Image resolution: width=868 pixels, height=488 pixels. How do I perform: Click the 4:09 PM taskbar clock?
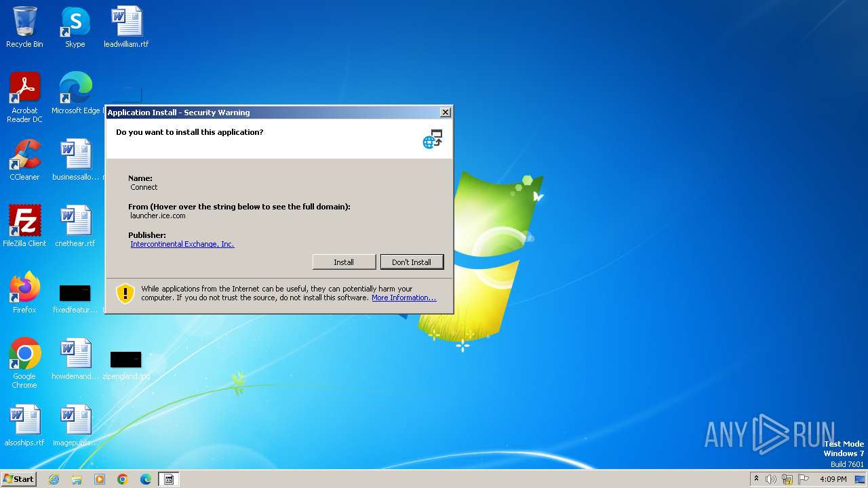point(833,479)
